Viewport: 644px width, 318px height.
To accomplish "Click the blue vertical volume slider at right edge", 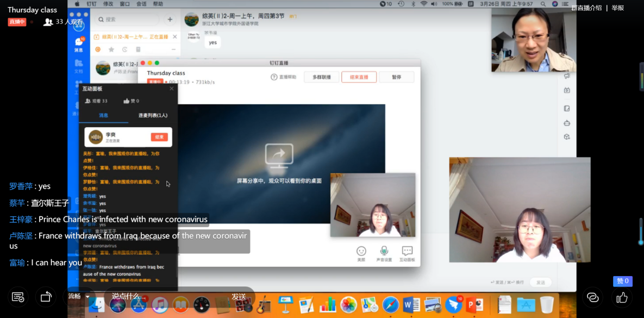I will [x=641, y=232].
